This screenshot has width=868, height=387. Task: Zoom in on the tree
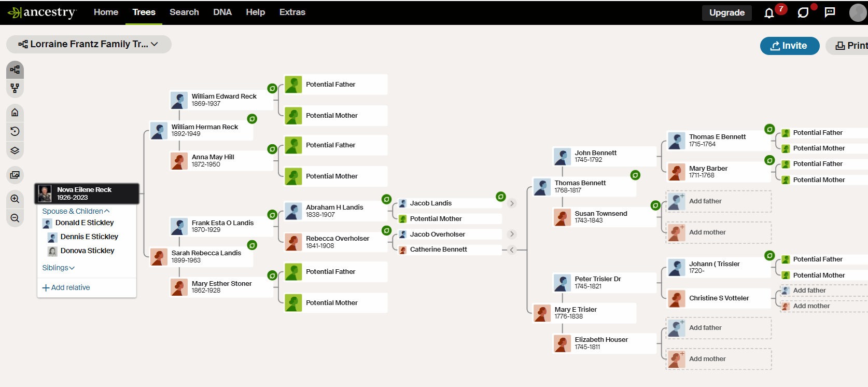tap(15, 199)
